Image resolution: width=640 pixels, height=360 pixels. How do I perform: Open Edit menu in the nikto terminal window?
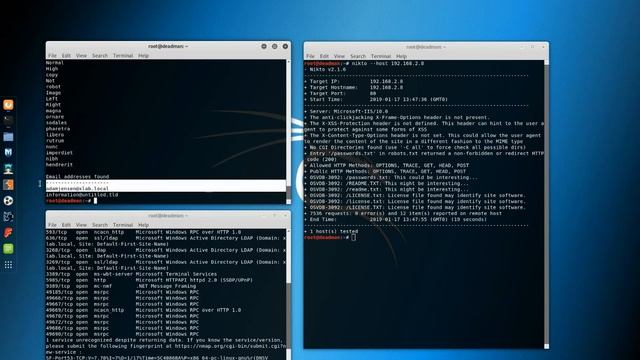pos(324,56)
